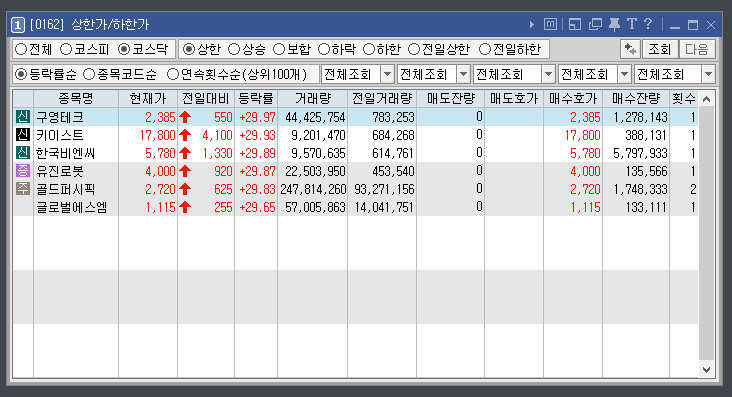Select the 한국비엔씨 stock name
Screen dimensions: 732x397
66,153
